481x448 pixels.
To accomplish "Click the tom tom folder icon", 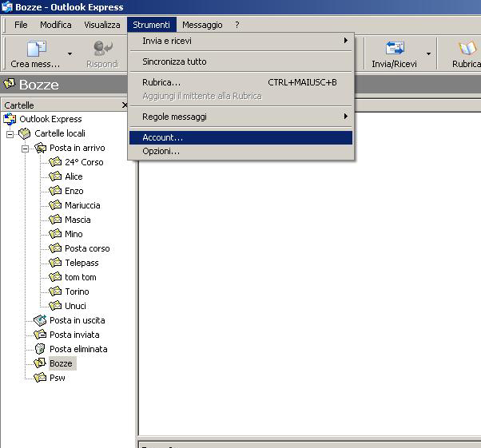I will [55, 277].
